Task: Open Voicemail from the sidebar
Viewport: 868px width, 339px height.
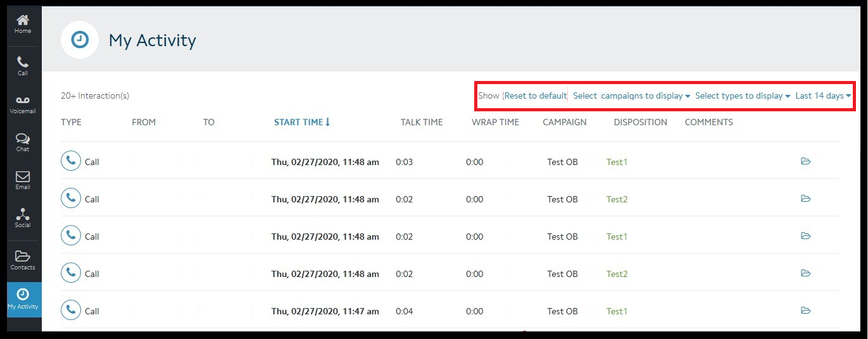Action: coord(23,104)
